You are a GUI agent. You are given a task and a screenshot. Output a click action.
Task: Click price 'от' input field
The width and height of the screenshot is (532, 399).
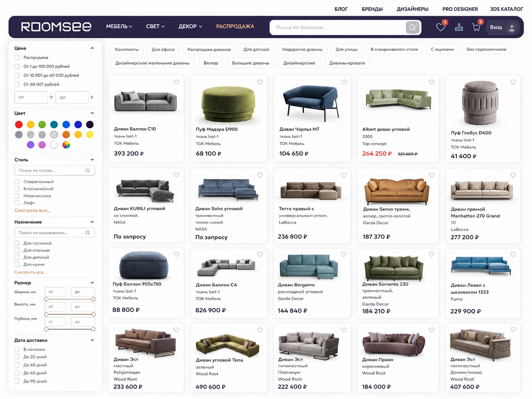point(31,97)
